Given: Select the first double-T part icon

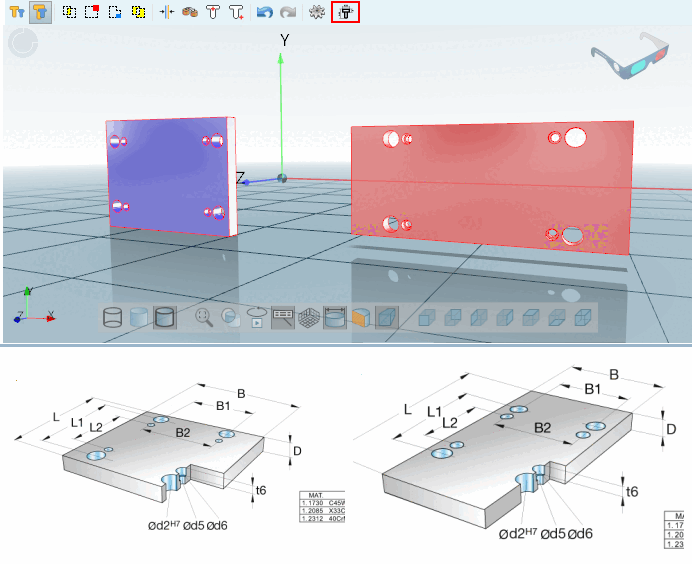Looking at the screenshot, I should click(17, 12).
